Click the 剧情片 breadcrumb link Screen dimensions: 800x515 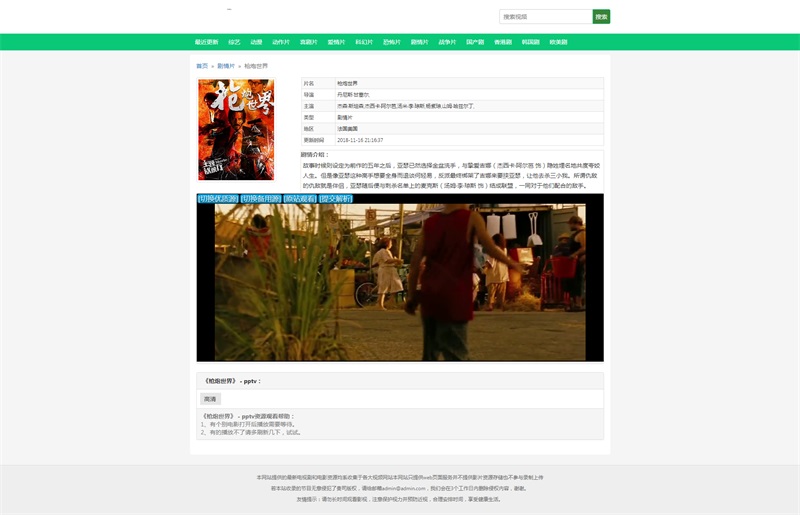(226, 66)
